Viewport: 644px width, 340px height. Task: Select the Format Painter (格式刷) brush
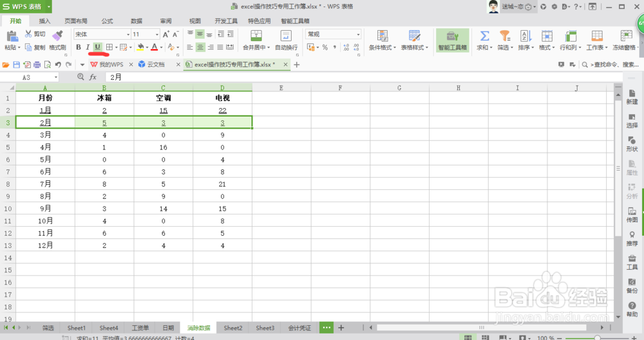pyautogui.click(x=57, y=35)
